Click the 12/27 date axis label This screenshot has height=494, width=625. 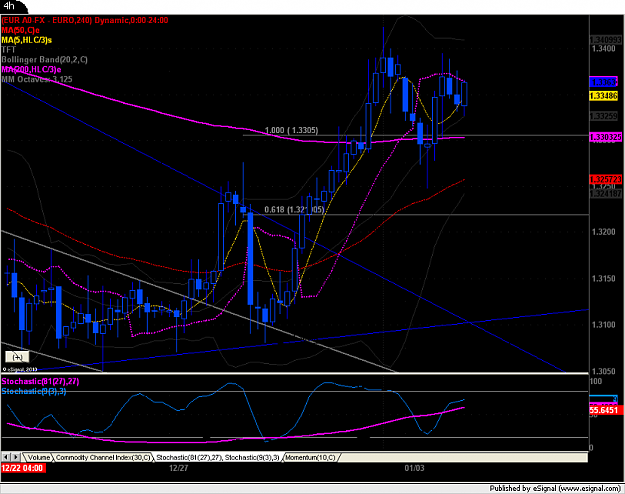[178, 468]
